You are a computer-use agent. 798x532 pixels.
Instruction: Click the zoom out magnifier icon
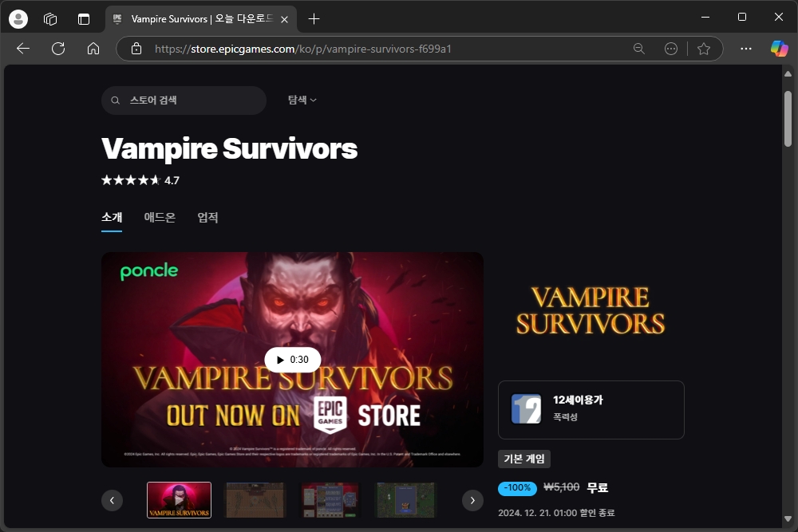[638, 49]
